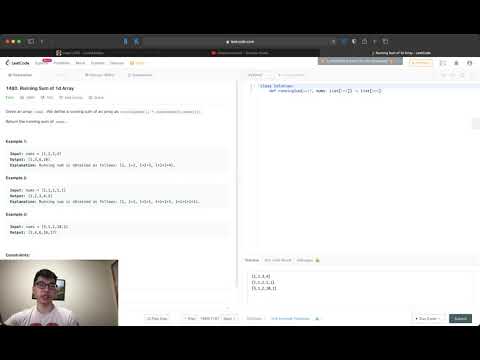Screen dimensions: 480x360
Task: Select the Run Code Result tab
Action: pyautogui.click(x=278, y=260)
